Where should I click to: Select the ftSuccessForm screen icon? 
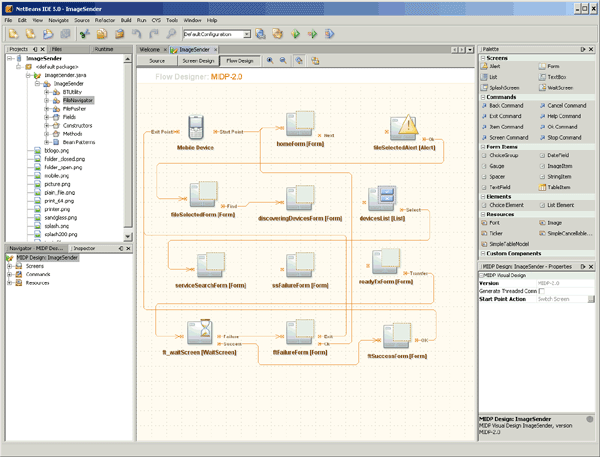pyautogui.click(x=397, y=336)
